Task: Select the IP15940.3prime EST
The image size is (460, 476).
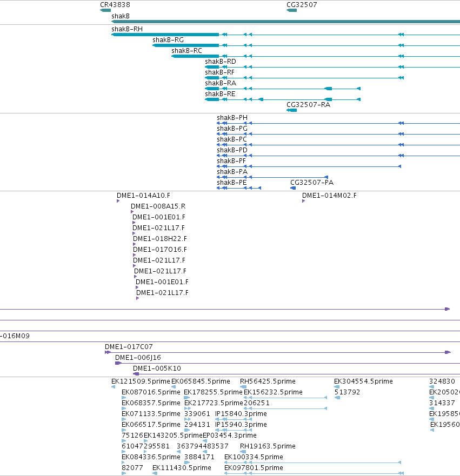Action: 233,430
